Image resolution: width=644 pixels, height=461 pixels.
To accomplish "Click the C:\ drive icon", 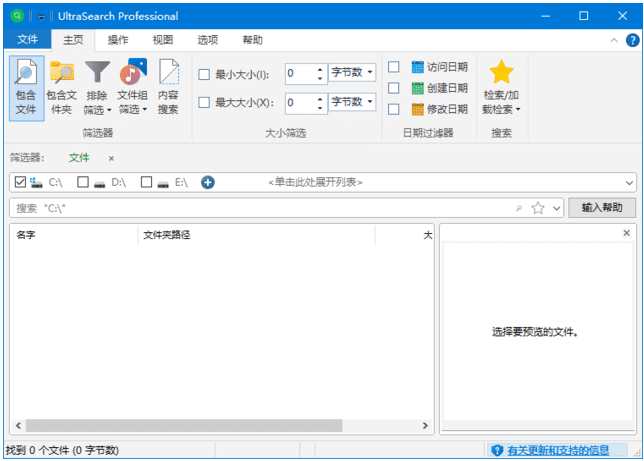I will click(37, 182).
